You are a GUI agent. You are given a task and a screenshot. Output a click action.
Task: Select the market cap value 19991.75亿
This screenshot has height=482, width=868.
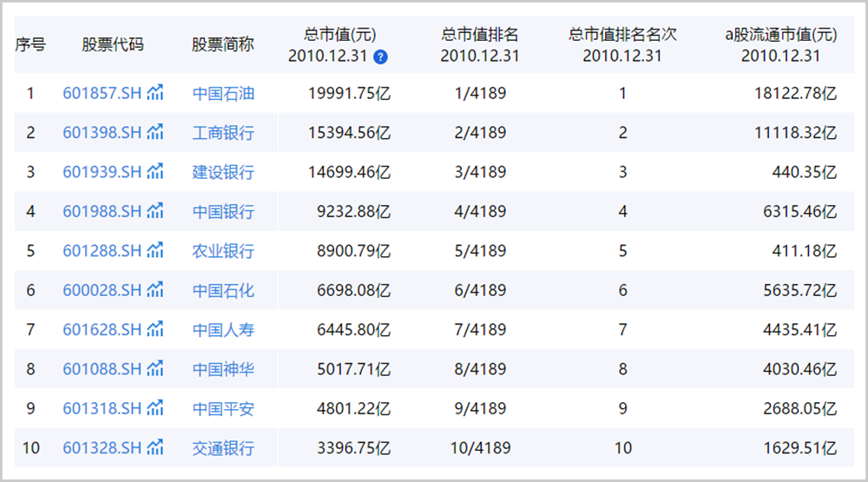349,93
